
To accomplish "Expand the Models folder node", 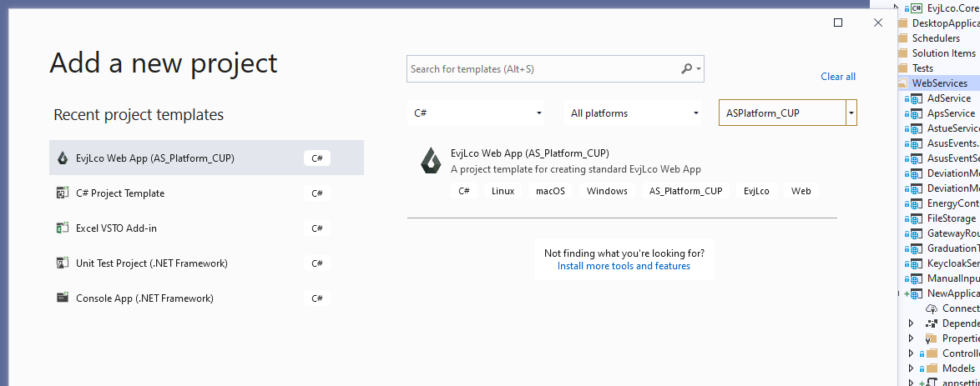I will point(912,368).
